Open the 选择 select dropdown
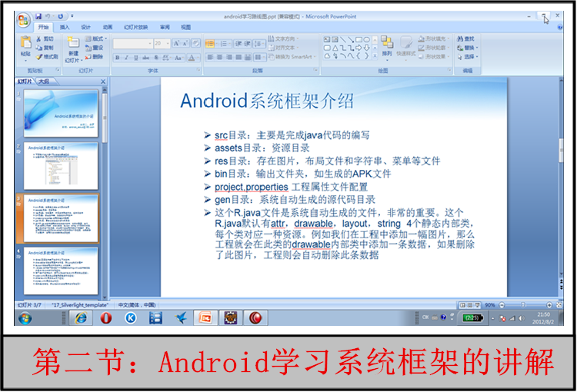Screen dimensions: 577x392 coord(468,57)
